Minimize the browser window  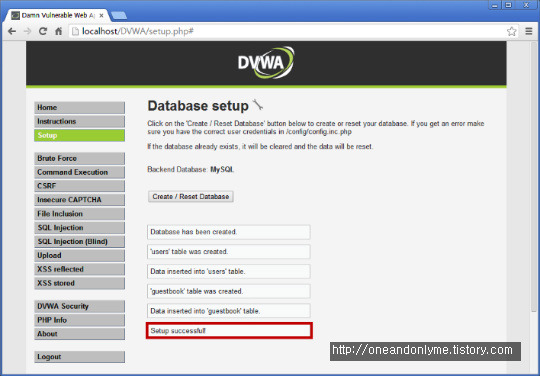(495, 5)
